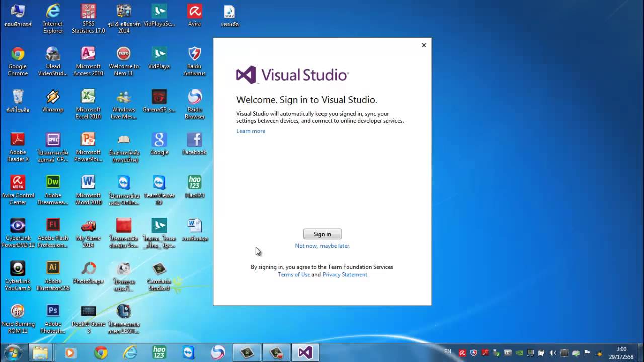This screenshot has height=362, width=644.
Task: Launch Windows Media Player from taskbar
Action: (70, 353)
